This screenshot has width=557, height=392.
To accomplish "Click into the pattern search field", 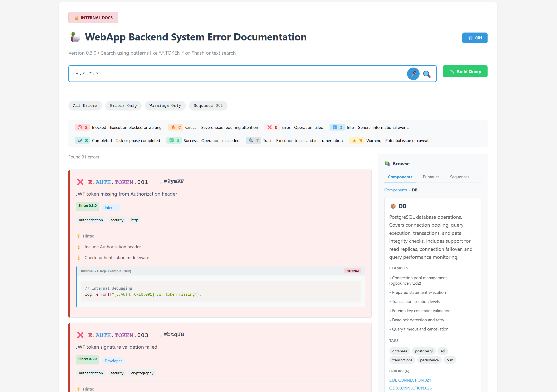I will click(238, 73).
